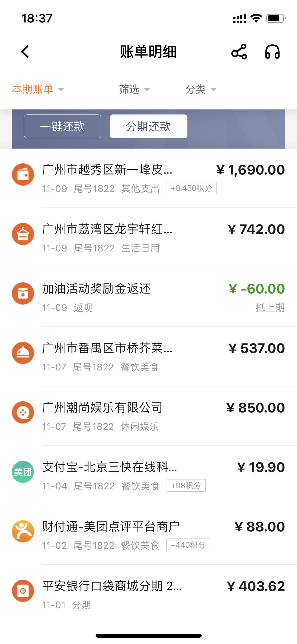Tap the 一键还款 button
The image size is (297, 644).
click(x=63, y=126)
